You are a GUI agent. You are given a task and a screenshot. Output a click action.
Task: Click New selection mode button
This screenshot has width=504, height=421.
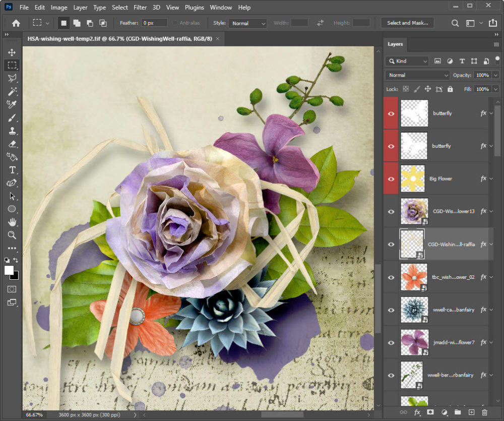(64, 23)
